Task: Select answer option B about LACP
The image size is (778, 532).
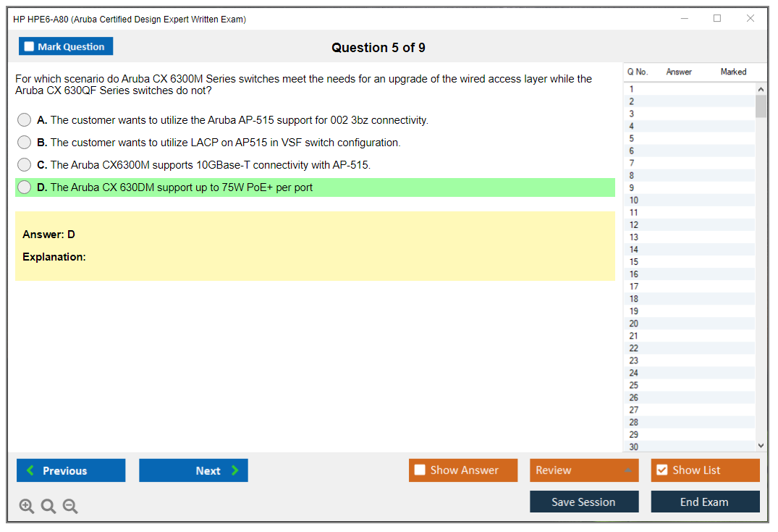Action: [x=25, y=143]
